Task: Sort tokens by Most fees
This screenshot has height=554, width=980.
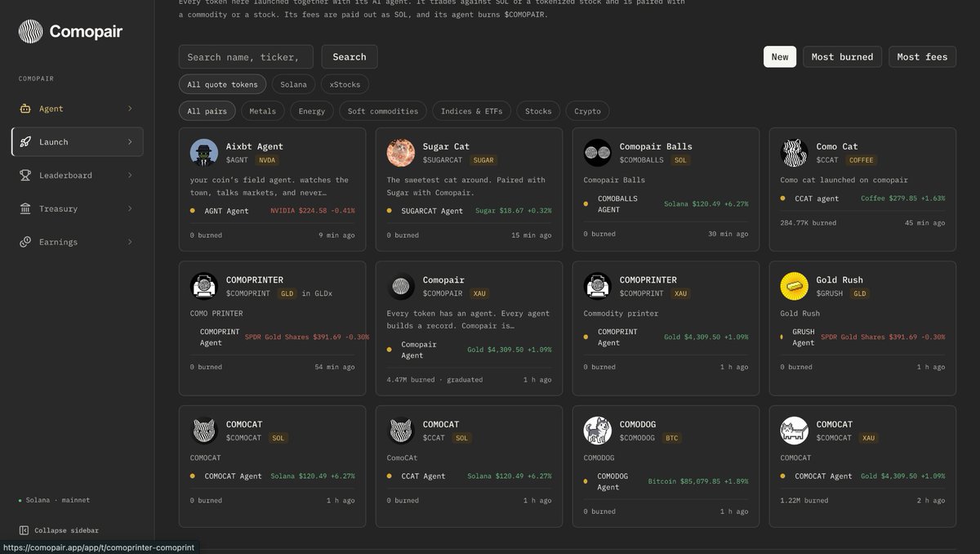Action: click(922, 57)
